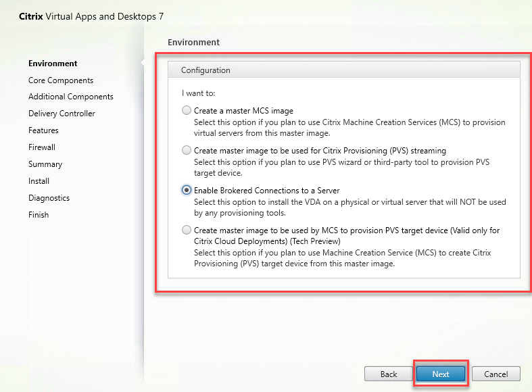Cancel the installation wizard

(x=495, y=374)
